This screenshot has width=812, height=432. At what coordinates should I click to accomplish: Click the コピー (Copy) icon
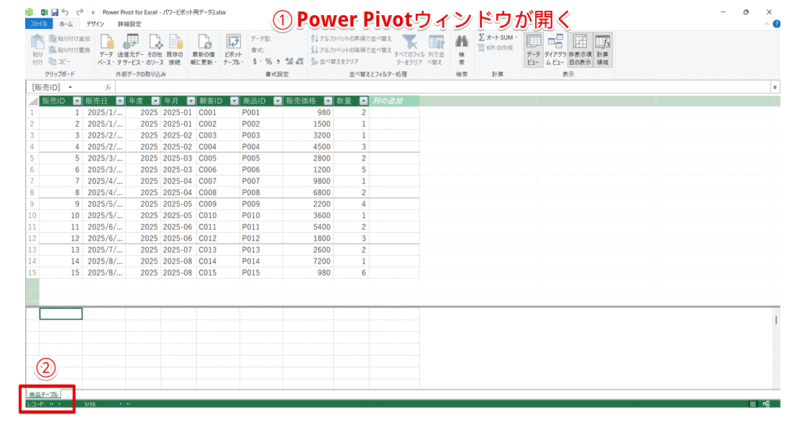60,61
